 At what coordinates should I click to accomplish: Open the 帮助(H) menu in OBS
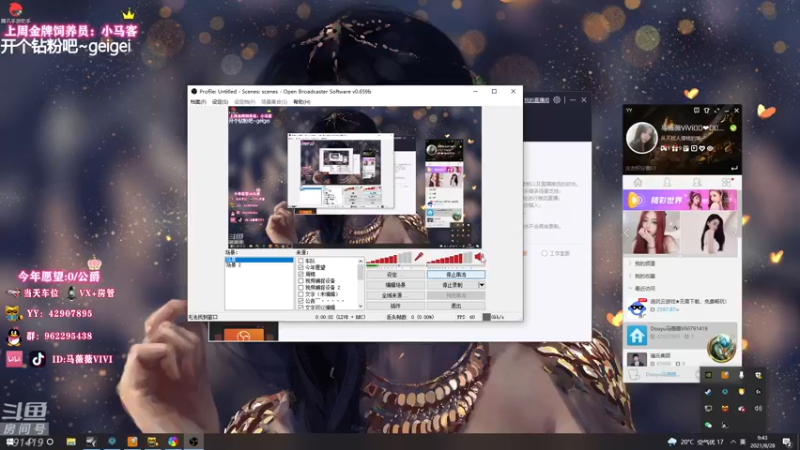pos(302,102)
